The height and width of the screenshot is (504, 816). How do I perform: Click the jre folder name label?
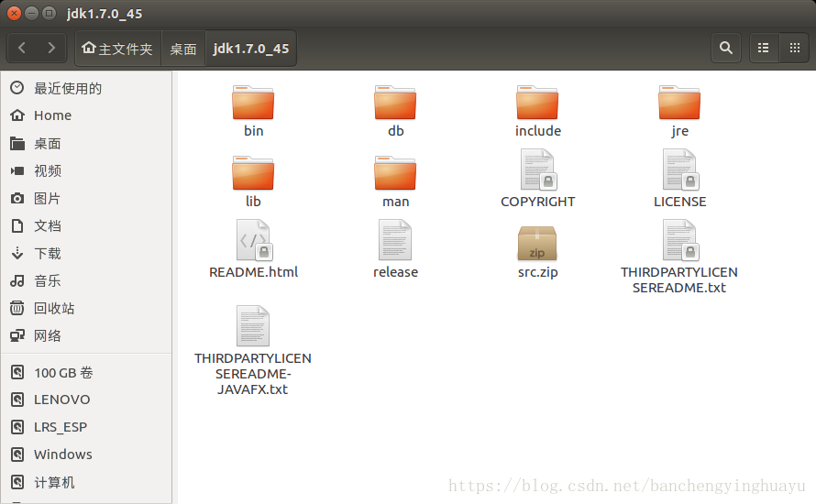coord(679,131)
